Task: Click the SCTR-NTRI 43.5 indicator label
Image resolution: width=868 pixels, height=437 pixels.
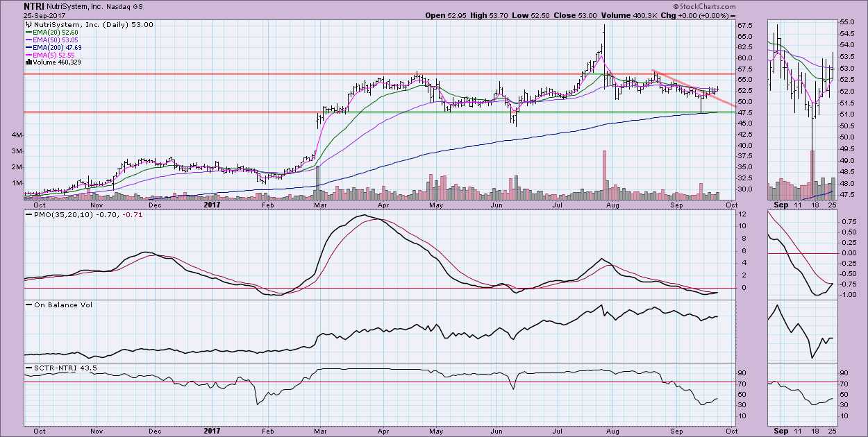Action: pos(56,366)
